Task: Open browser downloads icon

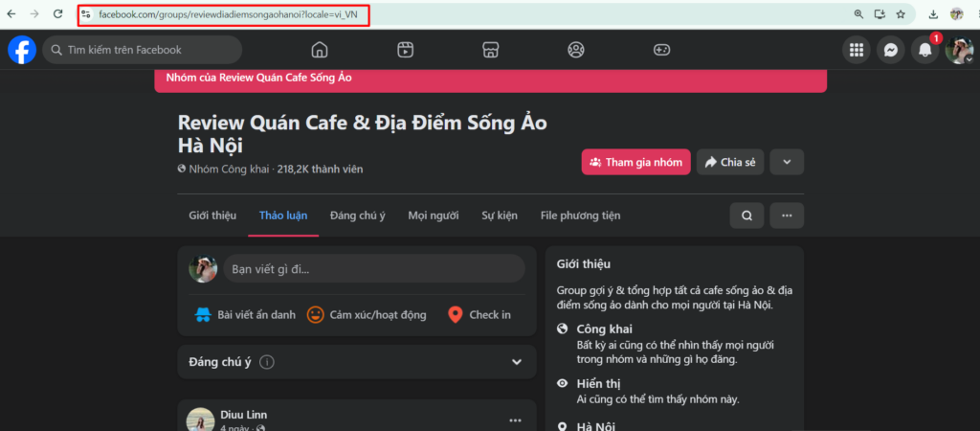Action: point(934,13)
